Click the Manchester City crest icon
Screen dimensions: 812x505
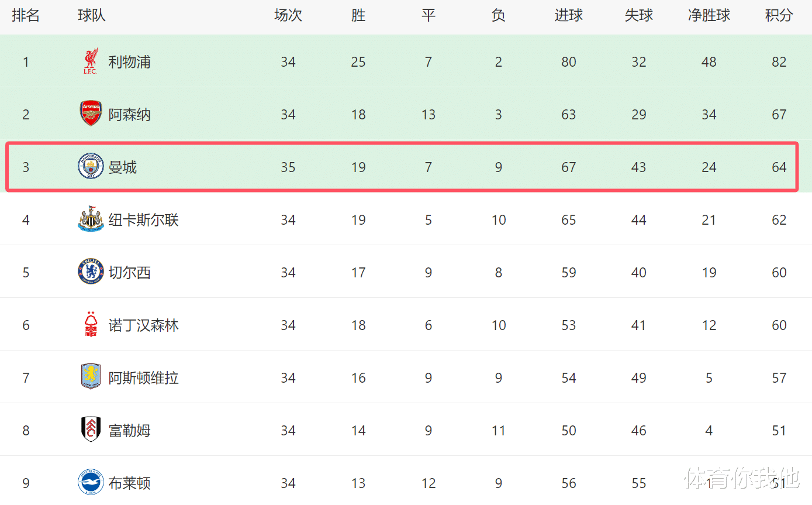[91, 167]
